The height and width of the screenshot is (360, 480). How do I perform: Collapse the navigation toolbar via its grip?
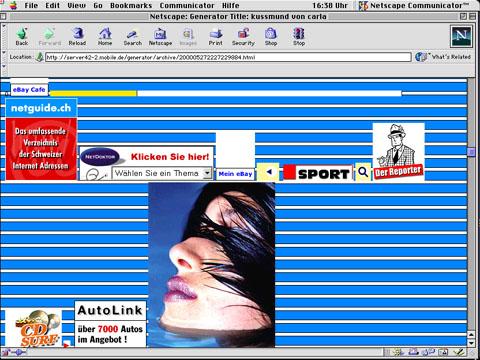pyautogui.click(x=4, y=36)
